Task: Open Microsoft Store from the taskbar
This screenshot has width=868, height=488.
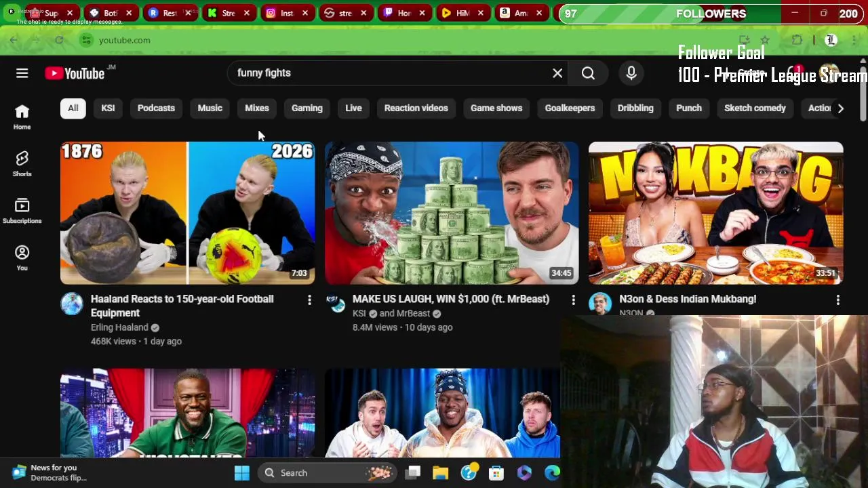Action: [x=496, y=472]
